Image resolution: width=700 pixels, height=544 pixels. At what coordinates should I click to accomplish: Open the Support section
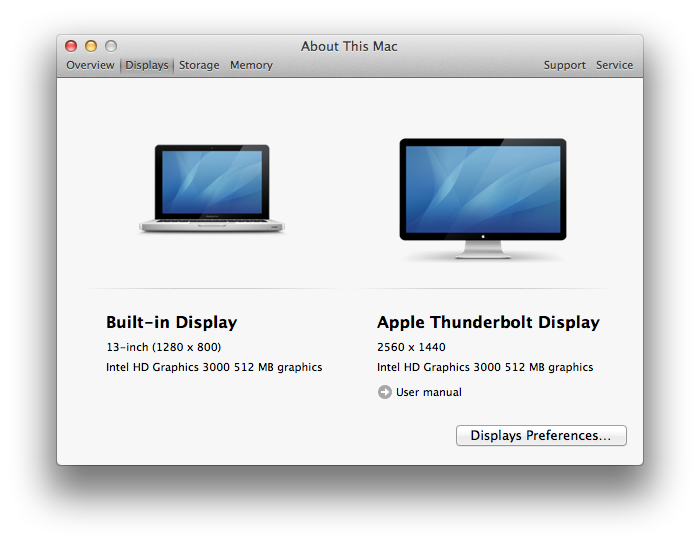(x=564, y=65)
